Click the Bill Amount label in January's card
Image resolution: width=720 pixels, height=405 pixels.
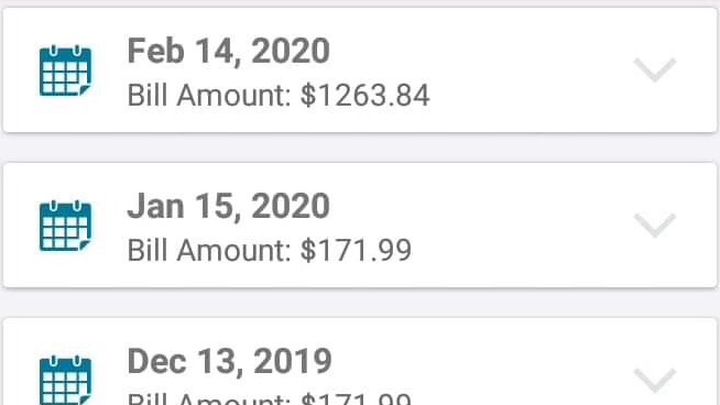tap(210, 250)
